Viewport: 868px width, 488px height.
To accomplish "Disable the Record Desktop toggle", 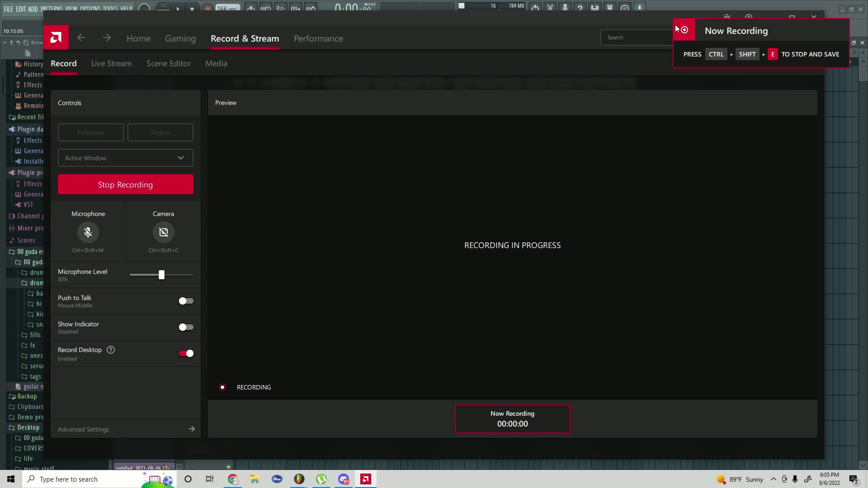I will point(186,353).
